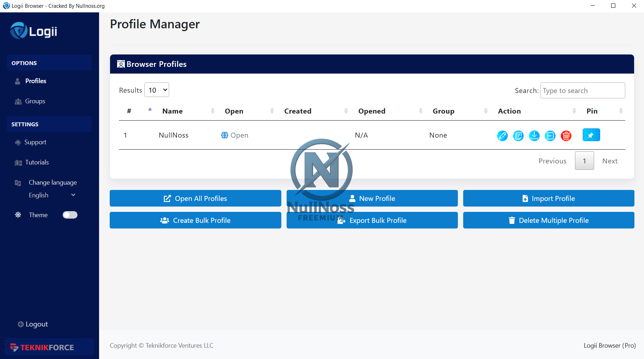Click the N/A opened cell

coord(361,135)
